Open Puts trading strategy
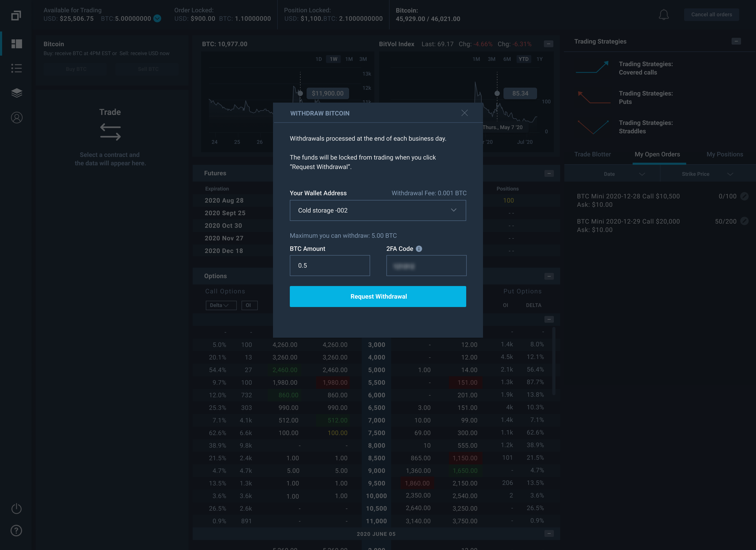Image resolution: width=756 pixels, height=550 pixels. pyautogui.click(x=646, y=98)
